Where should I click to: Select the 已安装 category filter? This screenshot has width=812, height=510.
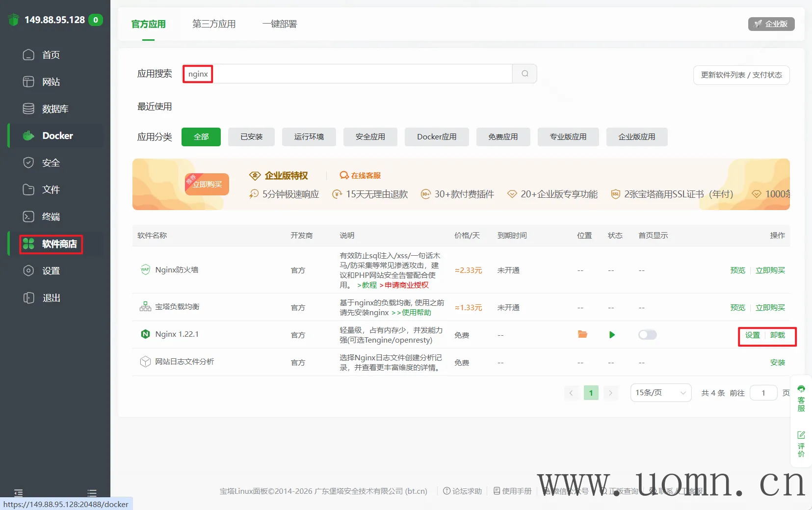(251, 137)
